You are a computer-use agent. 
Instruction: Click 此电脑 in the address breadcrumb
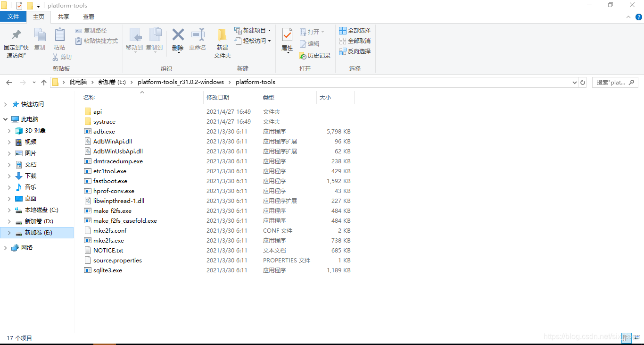tap(78, 82)
